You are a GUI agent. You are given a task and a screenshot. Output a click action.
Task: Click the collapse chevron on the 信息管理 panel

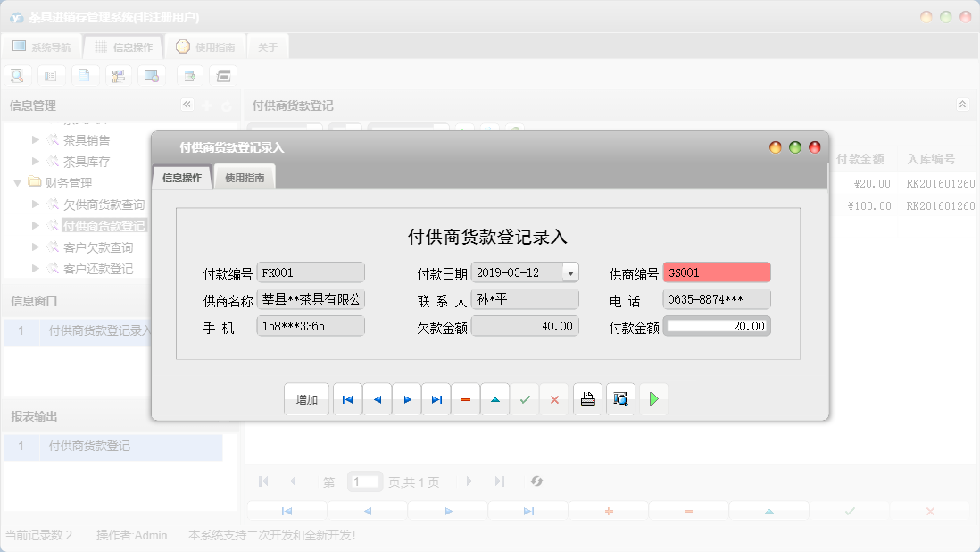coord(187,105)
